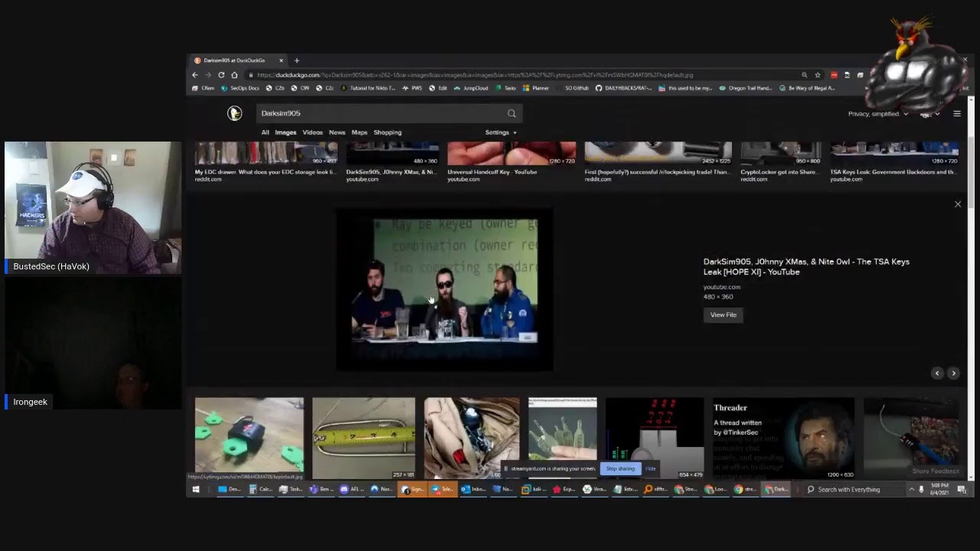This screenshot has width=980, height=551.
Task: Select the CryptoLocker reddit result thumbnail
Action: (x=780, y=153)
